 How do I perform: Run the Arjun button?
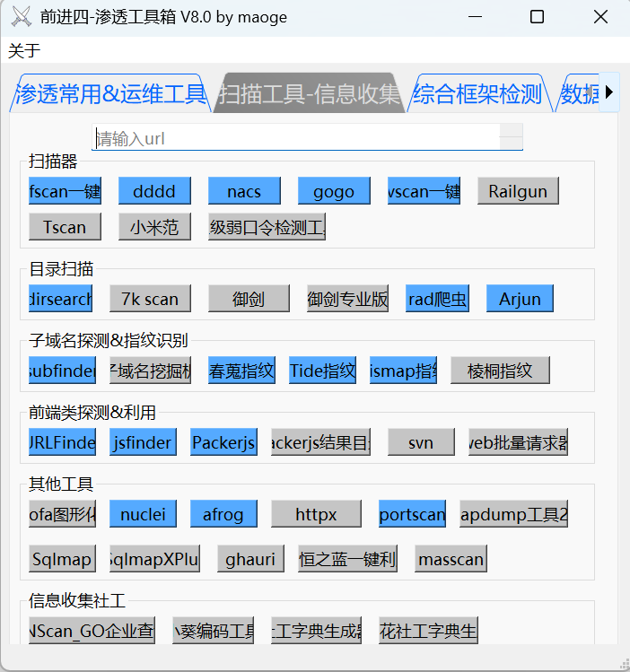point(520,298)
